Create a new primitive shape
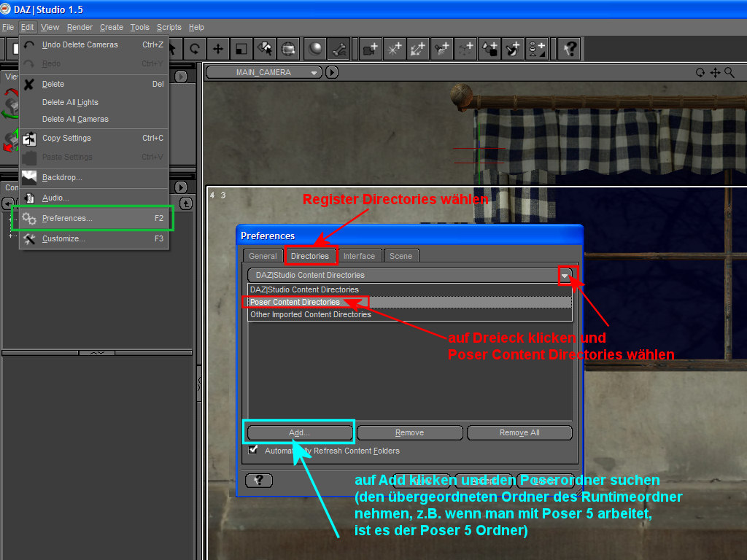The image size is (747, 560). pyautogui.click(x=489, y=49)
